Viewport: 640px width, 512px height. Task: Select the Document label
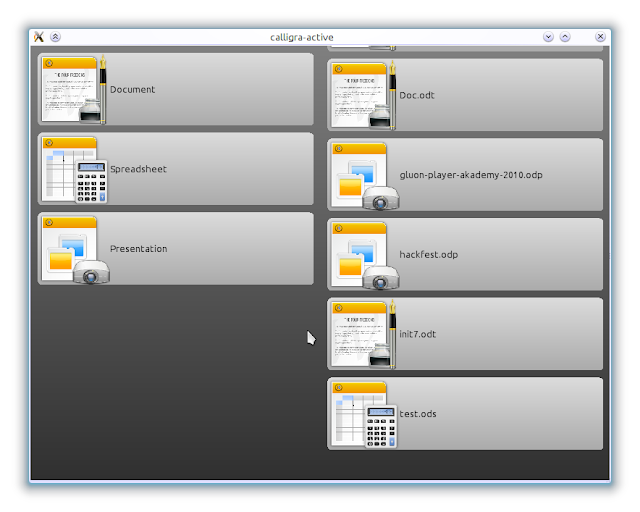tap(132, 89)
